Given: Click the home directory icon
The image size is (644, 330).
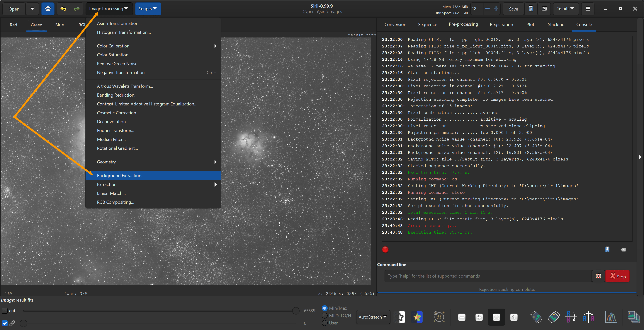Looking at the screenshot, I should (48, 9).
